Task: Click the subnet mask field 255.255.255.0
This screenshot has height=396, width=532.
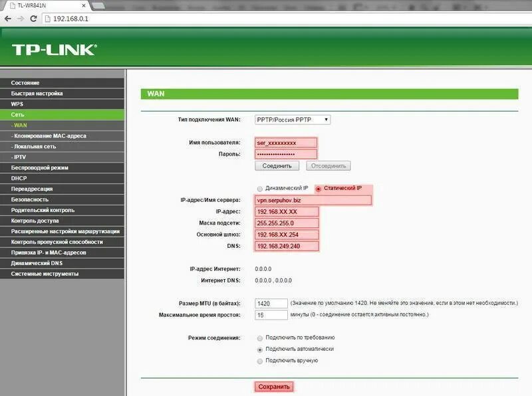Action: (287, 223)
